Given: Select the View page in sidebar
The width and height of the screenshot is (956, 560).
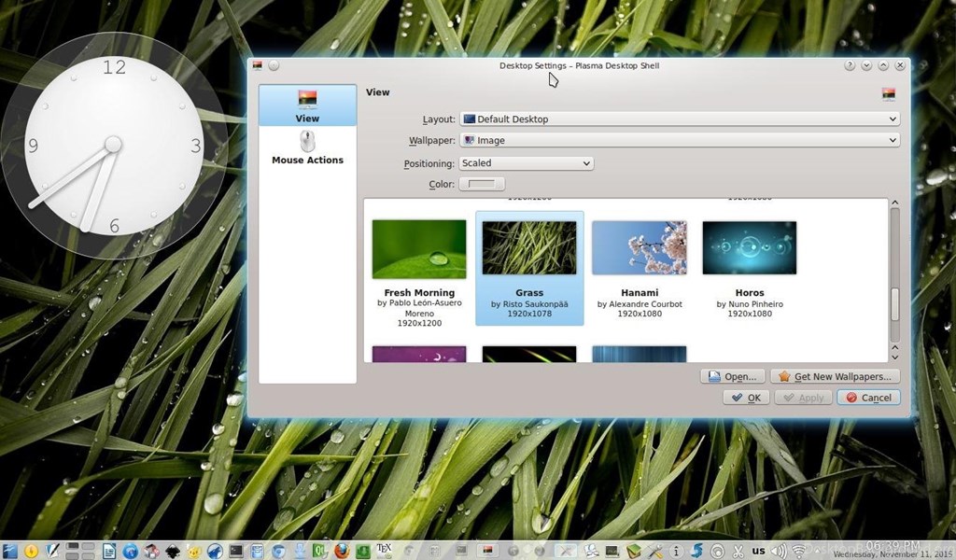Looking at the screenshot, I should tap(307, 105).
